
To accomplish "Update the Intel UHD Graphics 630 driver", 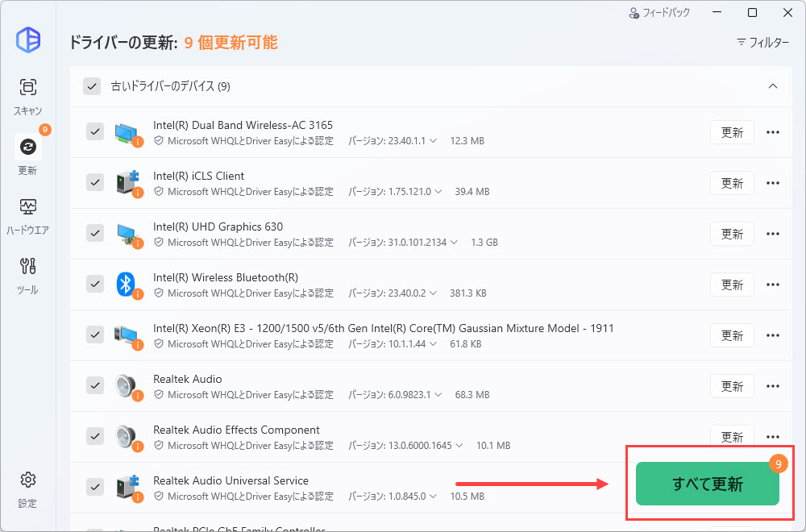I will tap(732, 234).
